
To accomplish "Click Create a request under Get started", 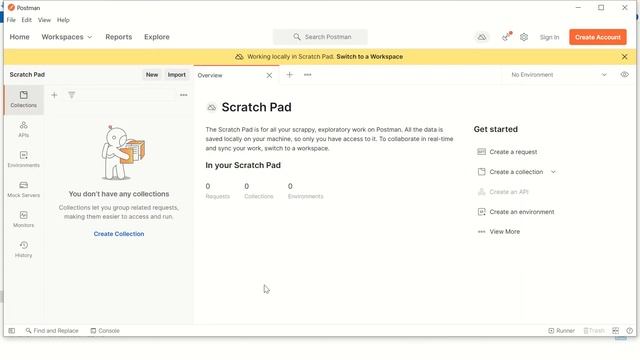I will pos(507,152).
